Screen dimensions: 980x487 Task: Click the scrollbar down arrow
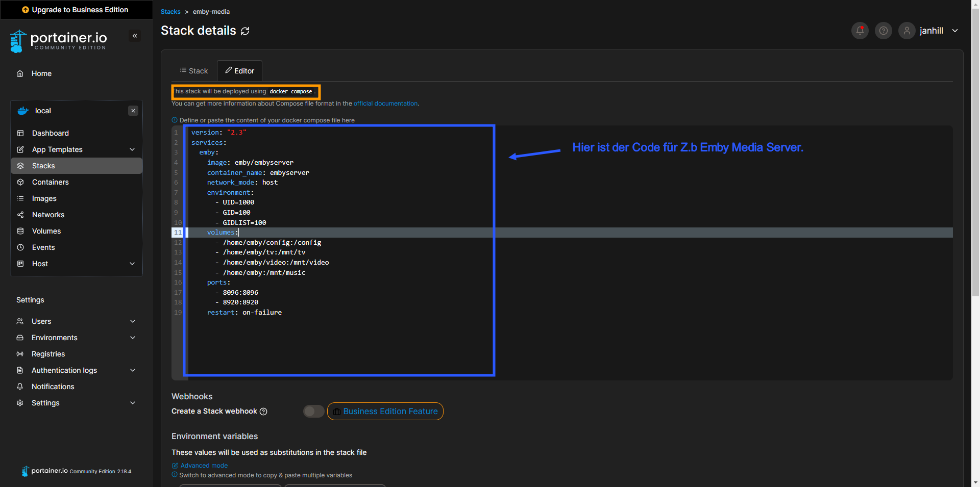[975, 482]
